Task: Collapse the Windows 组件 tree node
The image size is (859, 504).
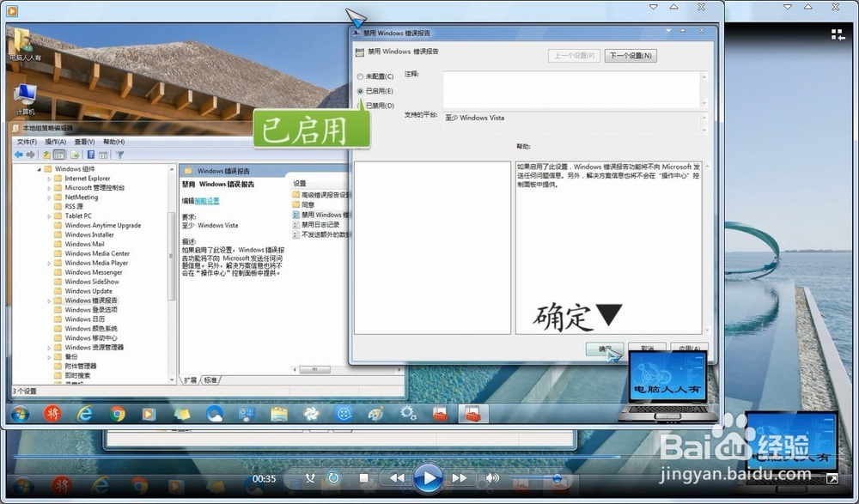Action: (x=40, y=169)
